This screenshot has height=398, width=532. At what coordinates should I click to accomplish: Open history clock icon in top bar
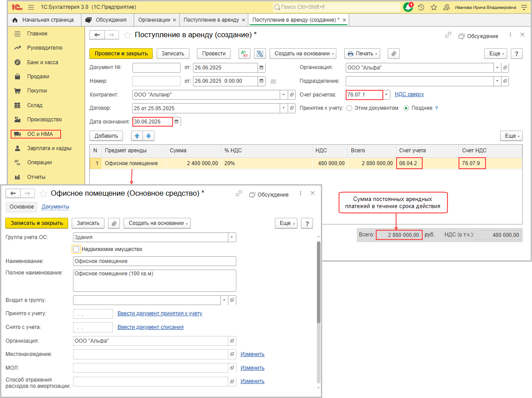pos(421,7)
